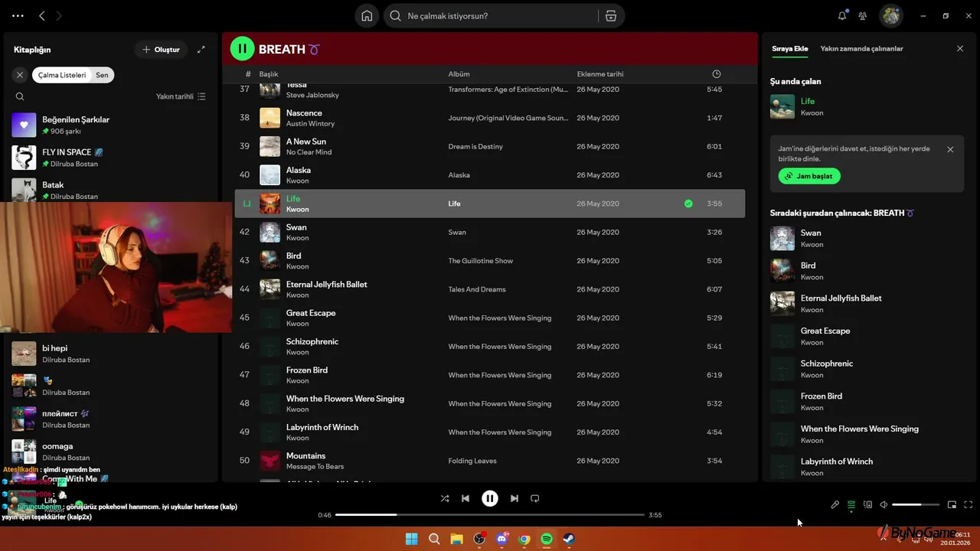This screenshot has width=980, height=551.
Task: Sort by Başlık column header
Action: click(x=269, y=74)
